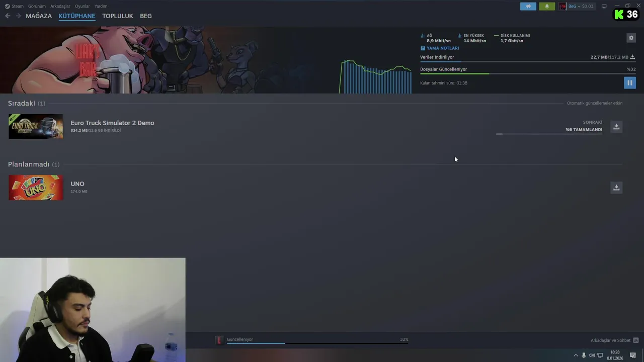Open Windows notification center icon

[633, 355]
